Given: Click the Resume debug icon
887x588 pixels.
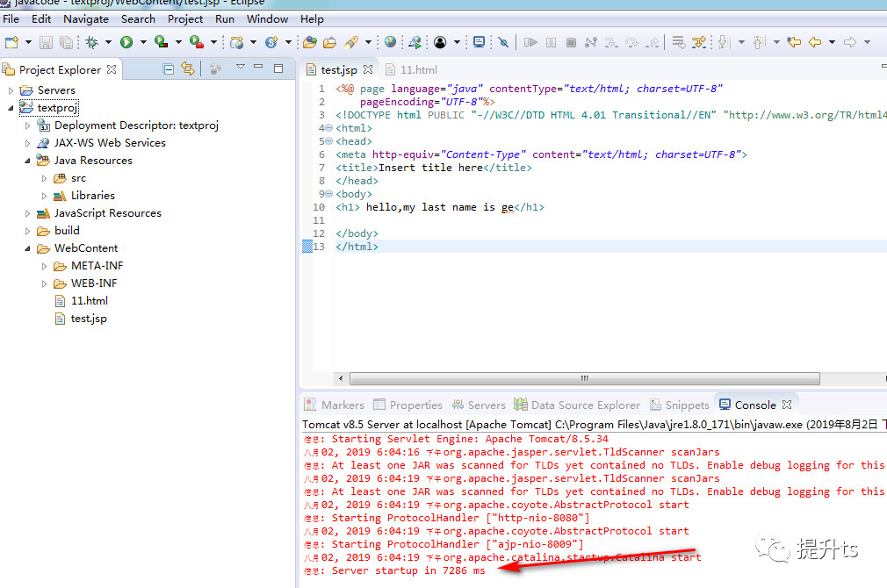Looking at the screenshot, I should pos(530,42).
